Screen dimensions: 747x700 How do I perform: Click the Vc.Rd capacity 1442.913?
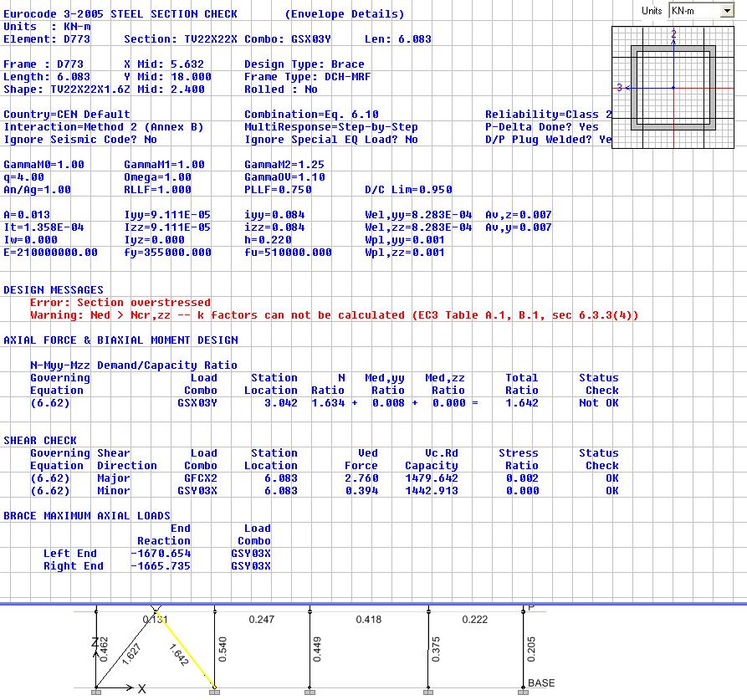click(x=431, y=490)
